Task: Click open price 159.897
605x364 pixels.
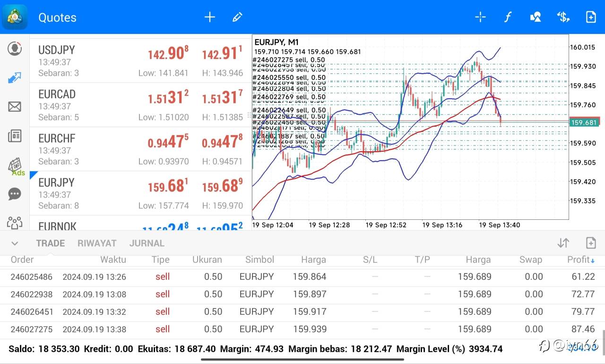Action: 310,294
